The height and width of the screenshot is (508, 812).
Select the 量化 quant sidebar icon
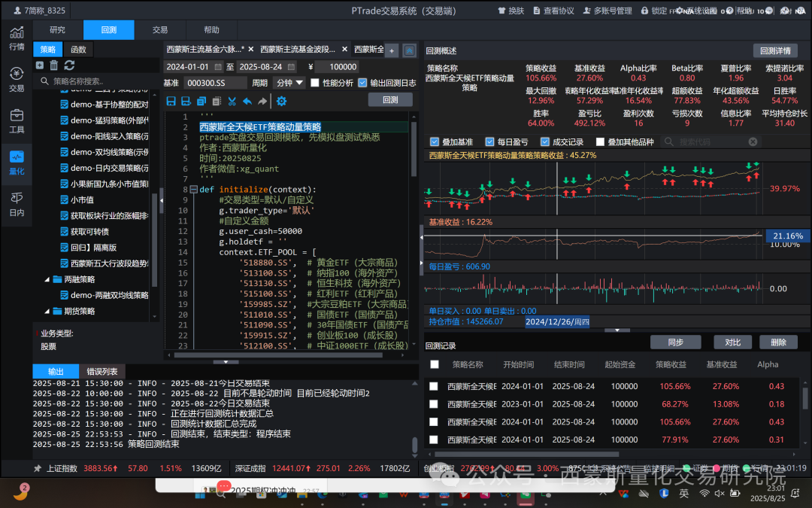pyautogui.click(x=17, y=163)
